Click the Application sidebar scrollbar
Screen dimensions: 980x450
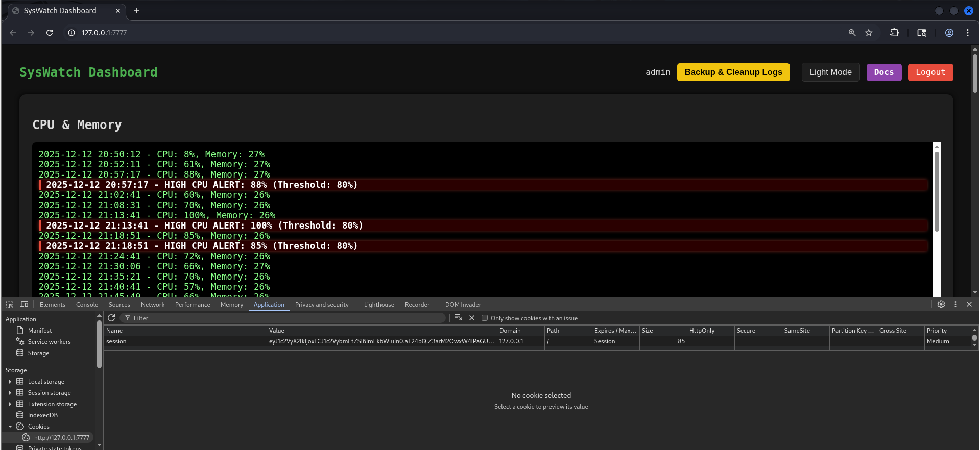click(99, 344)
